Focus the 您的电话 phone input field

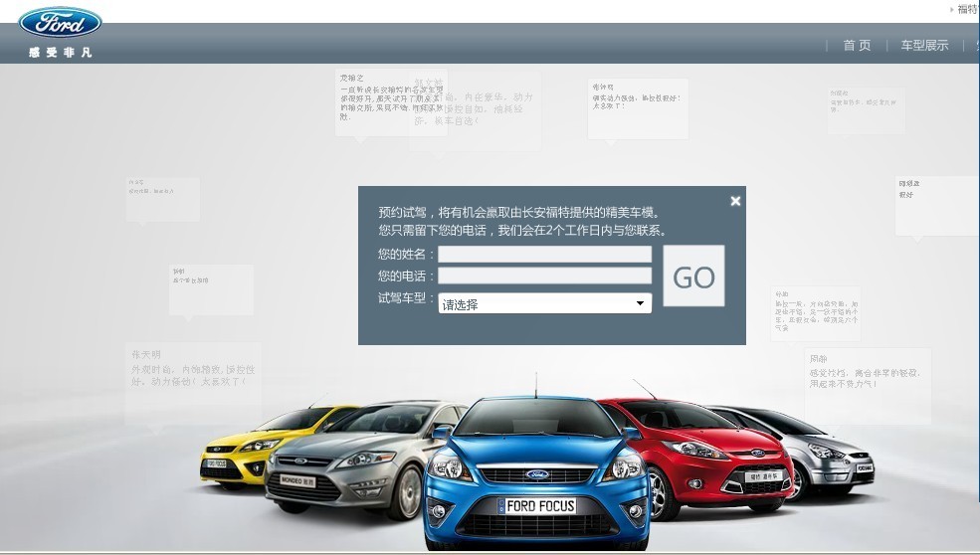click(544, 276)
